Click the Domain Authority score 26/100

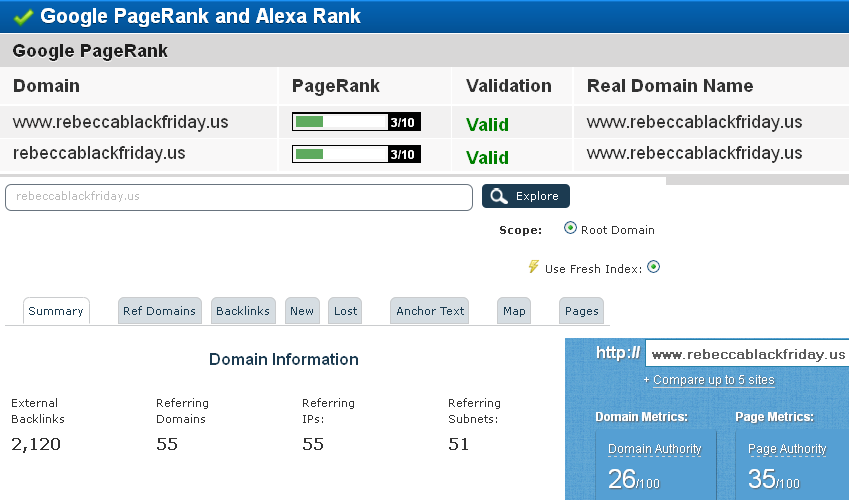(x=634, y=479)
